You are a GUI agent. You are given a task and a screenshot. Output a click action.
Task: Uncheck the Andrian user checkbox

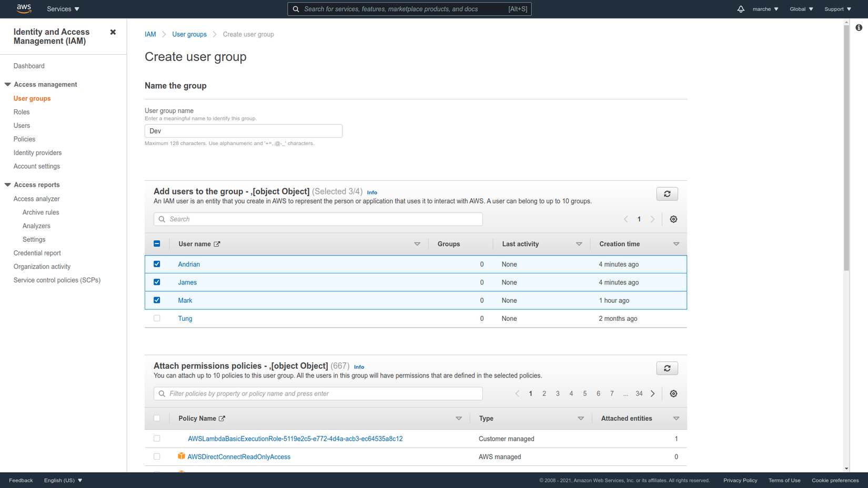[x=157, y=264]
